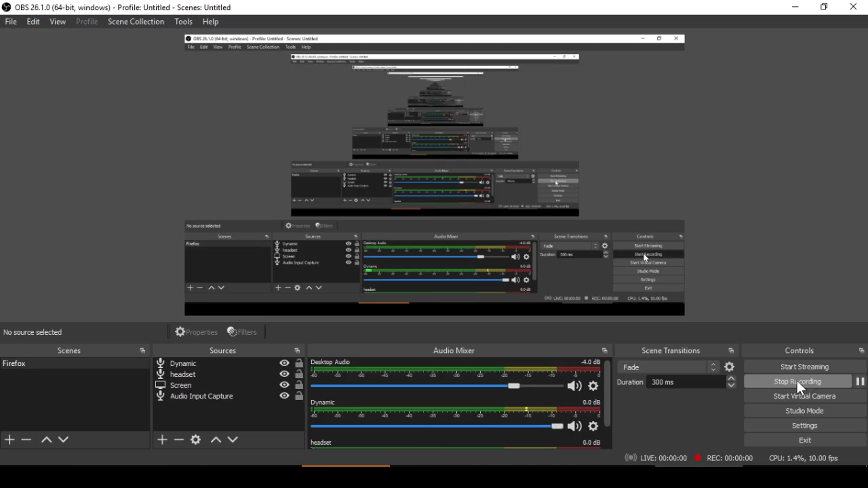This screenshot has width=868, height=488.
Task: Open Studio Mode
Action: coord(804,411)
